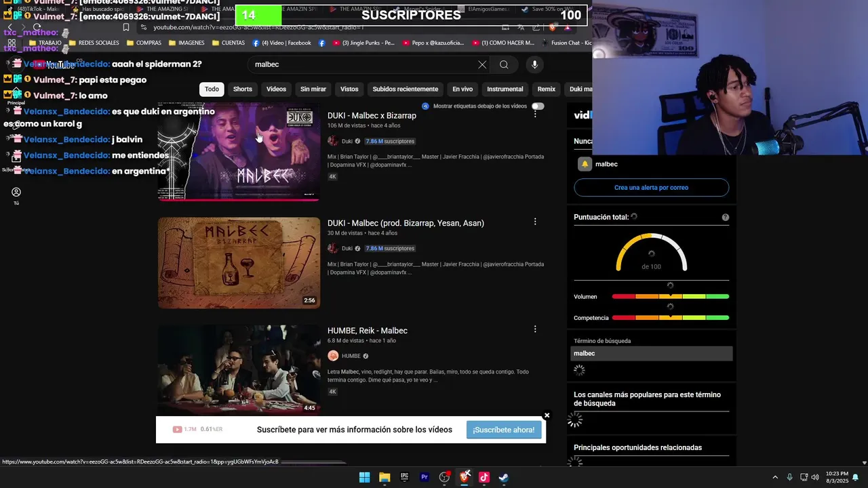
Task: Open notifications bell in system tray
Action: (855, 477)
